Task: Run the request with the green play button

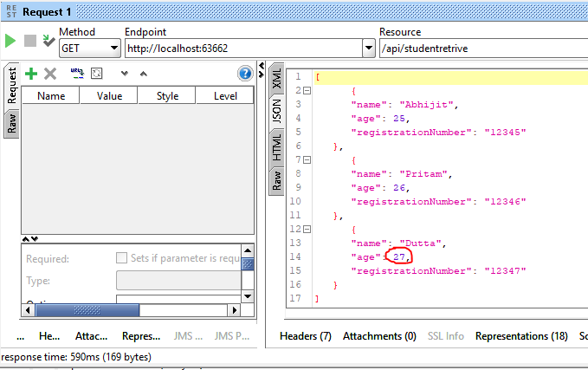Action: (10, 41)
